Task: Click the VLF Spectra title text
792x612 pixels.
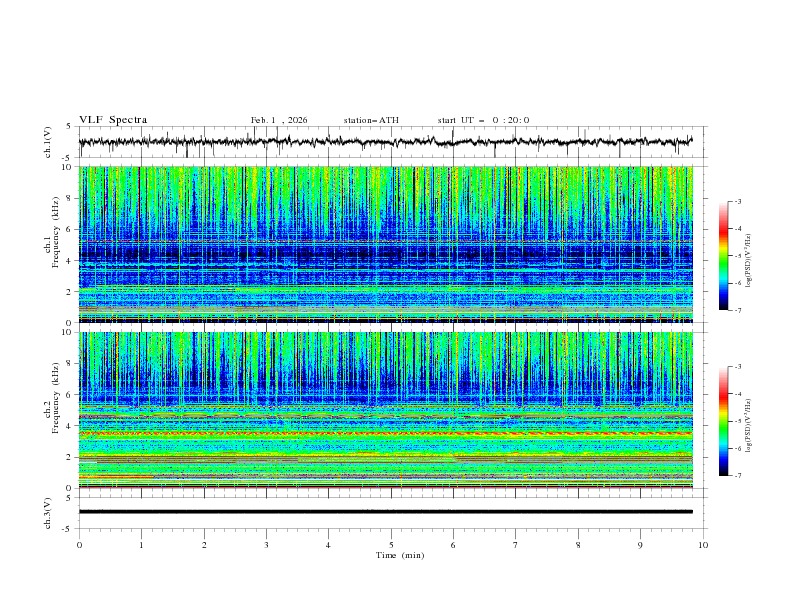Action: (113, 120)
